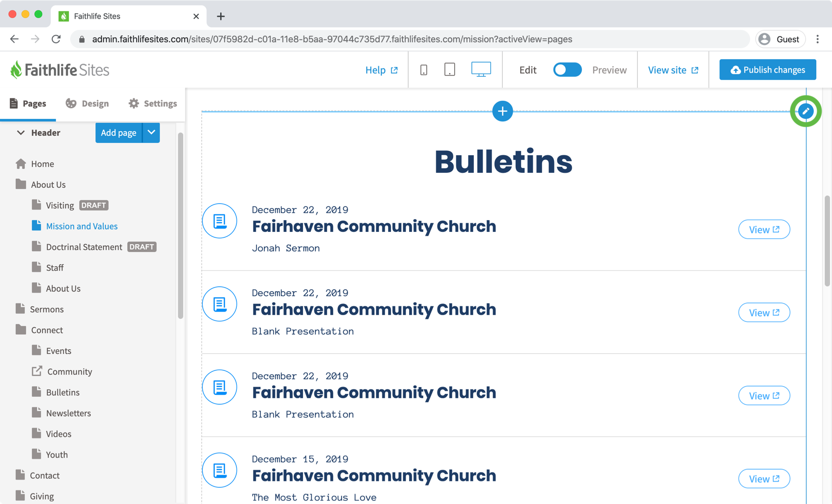Open the Settings tab
This screenshot has height=504, width=832.
pos(153,104)
